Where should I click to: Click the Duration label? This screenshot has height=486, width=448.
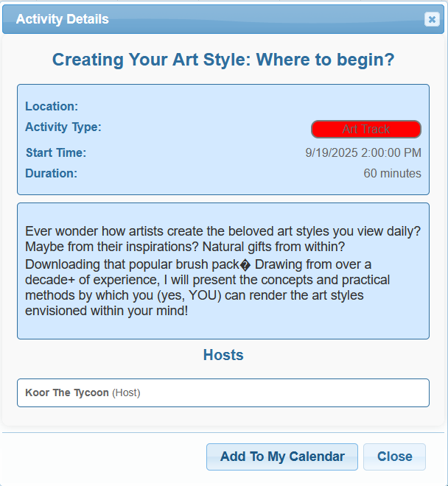(x=51, y=173)
